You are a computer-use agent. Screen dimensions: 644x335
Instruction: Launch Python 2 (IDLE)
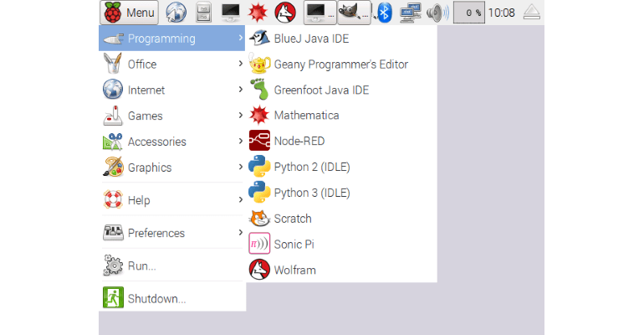341,167
